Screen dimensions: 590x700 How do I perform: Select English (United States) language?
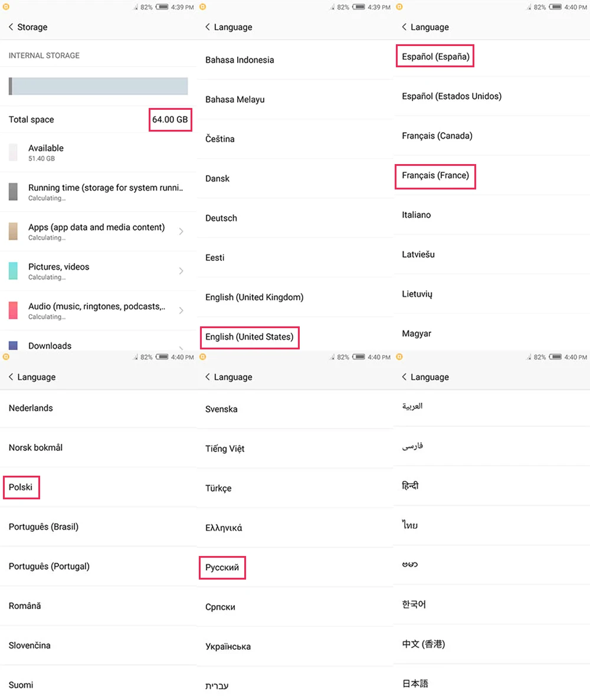click(x=250, y=337)
